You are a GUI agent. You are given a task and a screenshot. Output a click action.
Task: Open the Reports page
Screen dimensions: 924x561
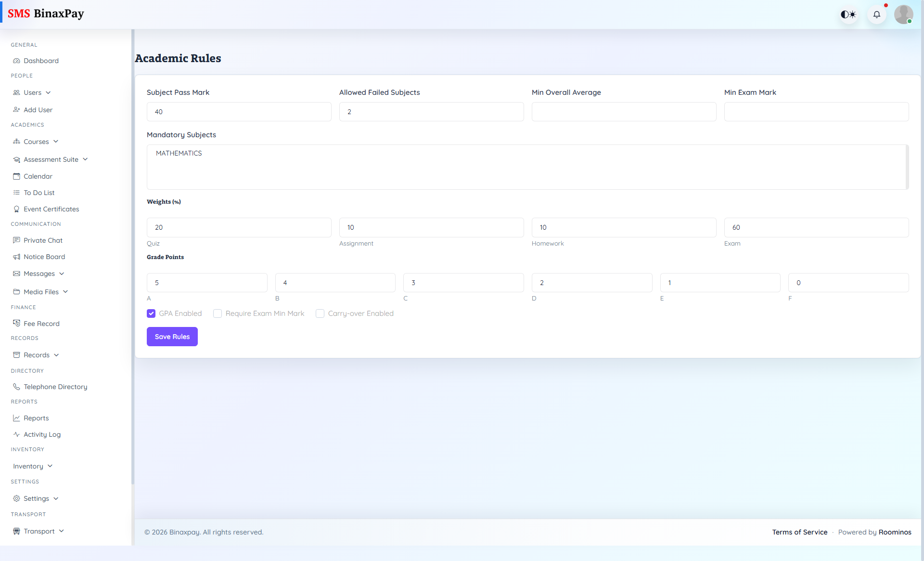coord(36,418)
